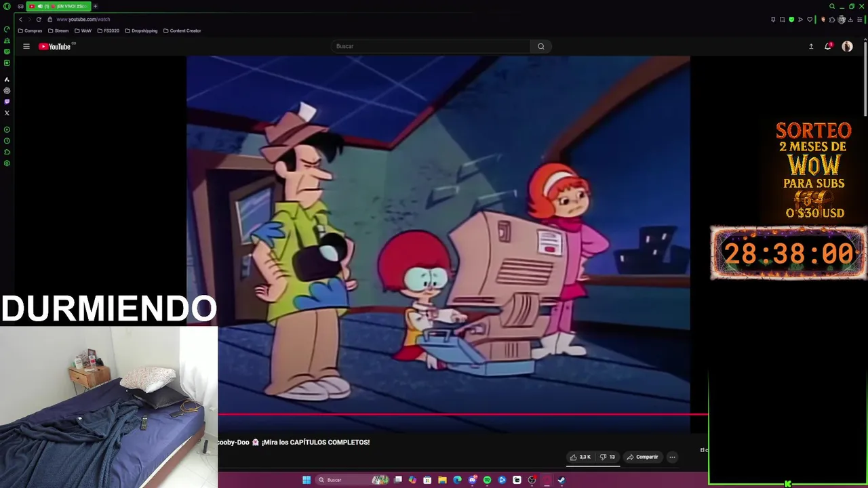This screenshot has height=488, width=868.
Task: Open the FS2020 bookmark folder
Action: click(x=108, y=30)
